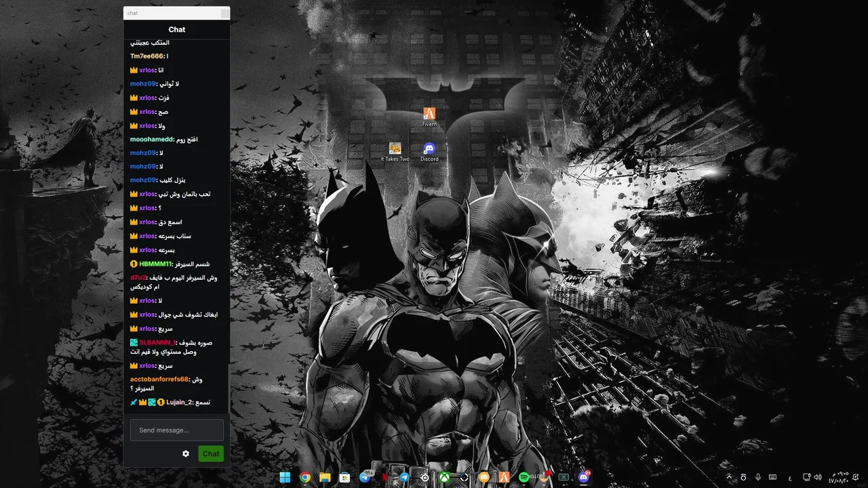Open File Explorer from the taskbar
The image size is (868, 488).
click(x=325, y=477)
